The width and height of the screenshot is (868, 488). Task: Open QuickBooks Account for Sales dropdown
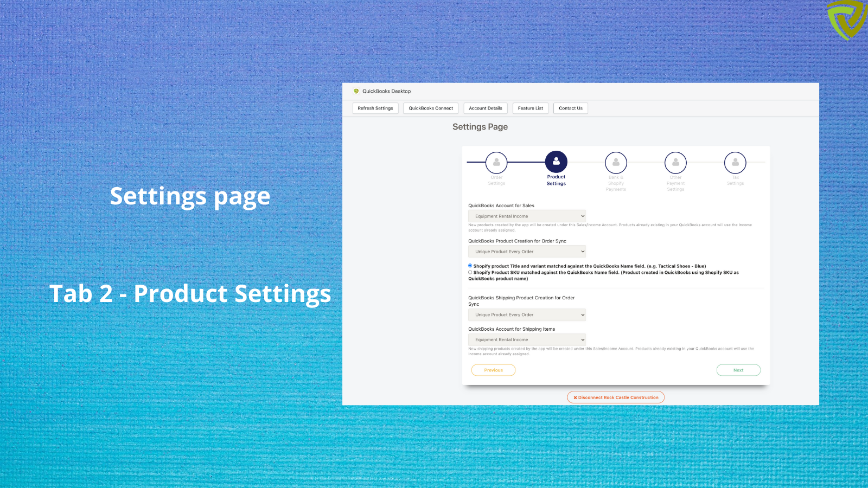(x=527, y=216)
